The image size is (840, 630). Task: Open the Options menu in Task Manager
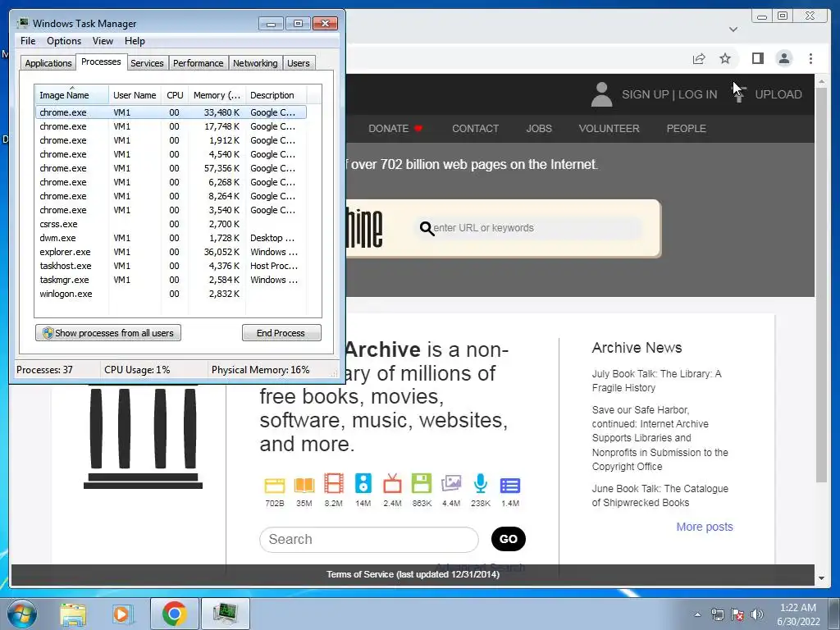(x=64, y=41)
